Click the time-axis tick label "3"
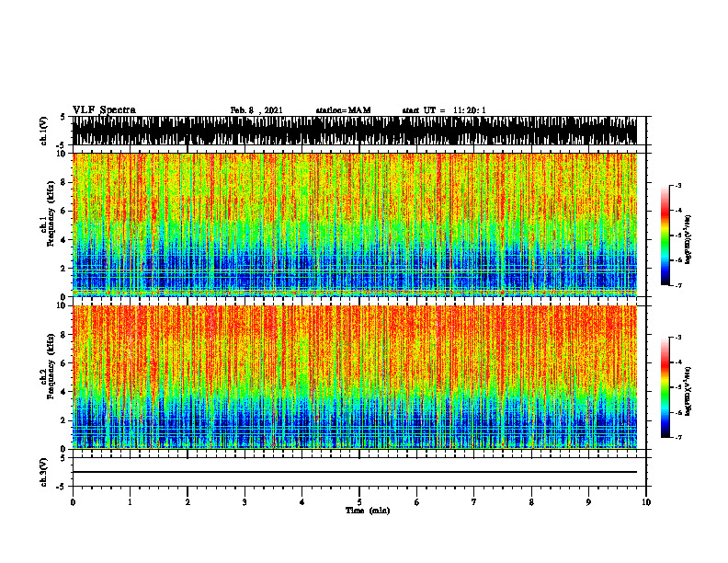 pos(245,502)
